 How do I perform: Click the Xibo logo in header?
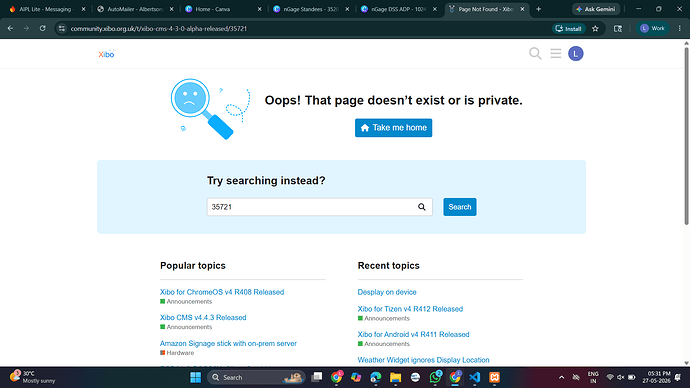pyautogui.click(x=106, y=54)
